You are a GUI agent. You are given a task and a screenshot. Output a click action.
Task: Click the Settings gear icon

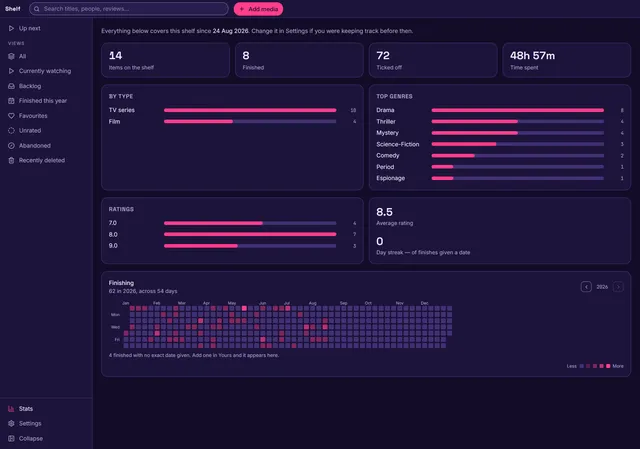coord(11,423)
